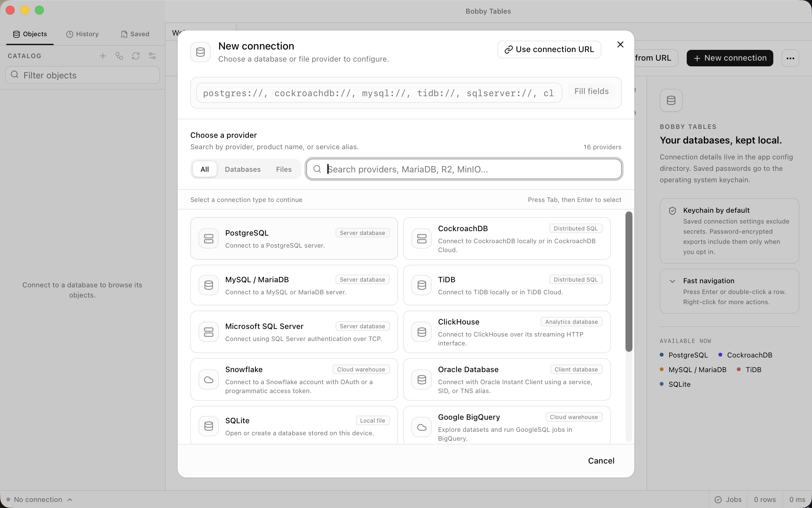The width and height of the screenshot is (812, 508).
Task: Click the CockroachDB server icon
Action: tap(422, 238)
